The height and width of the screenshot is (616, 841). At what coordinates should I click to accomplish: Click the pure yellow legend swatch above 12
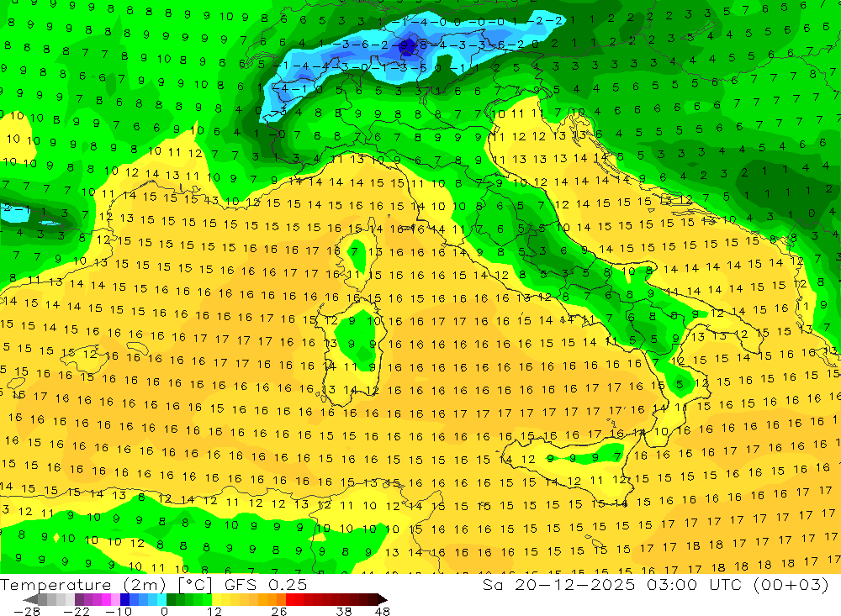[x=217, y=599]
